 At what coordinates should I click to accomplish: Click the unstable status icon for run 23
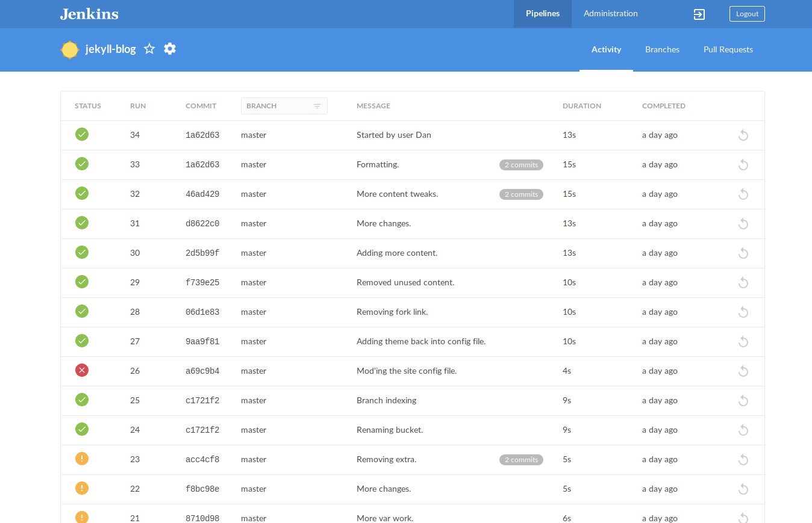coord(82,459)
